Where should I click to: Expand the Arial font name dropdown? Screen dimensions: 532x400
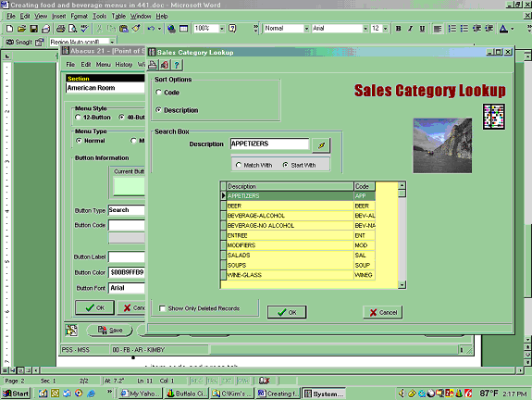tap(365, 29)
